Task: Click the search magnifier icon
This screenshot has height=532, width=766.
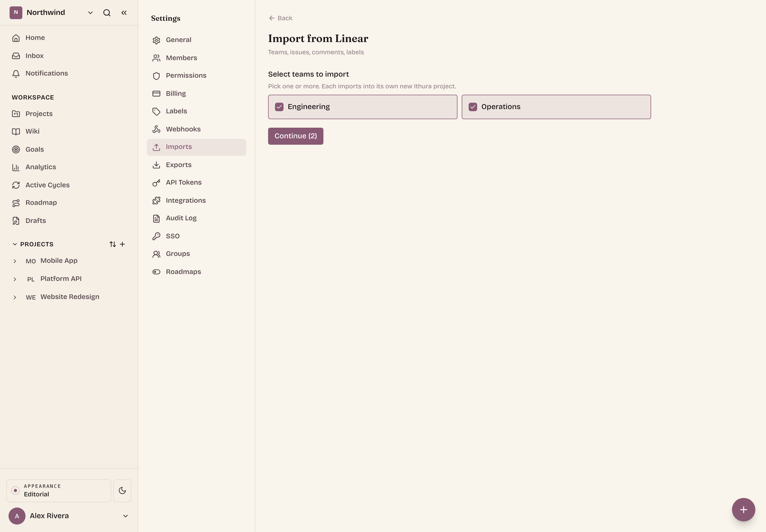Action: click(x=107, y=13)
